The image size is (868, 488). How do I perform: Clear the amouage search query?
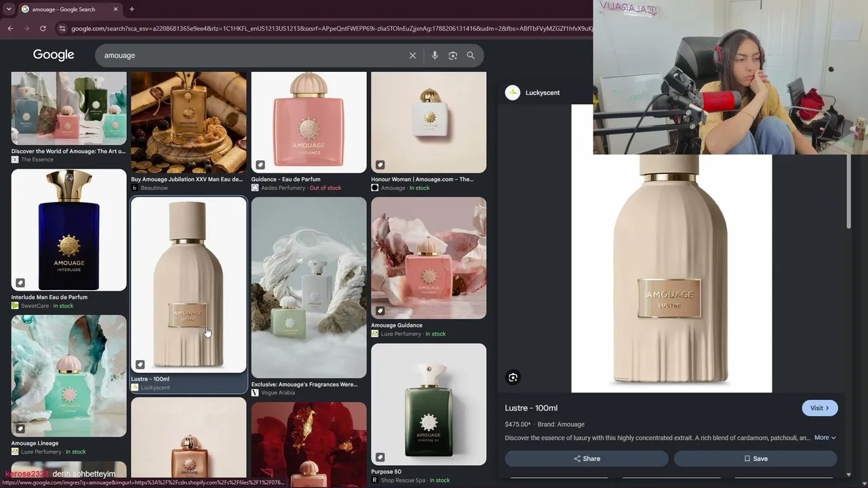tap(412, 56)
